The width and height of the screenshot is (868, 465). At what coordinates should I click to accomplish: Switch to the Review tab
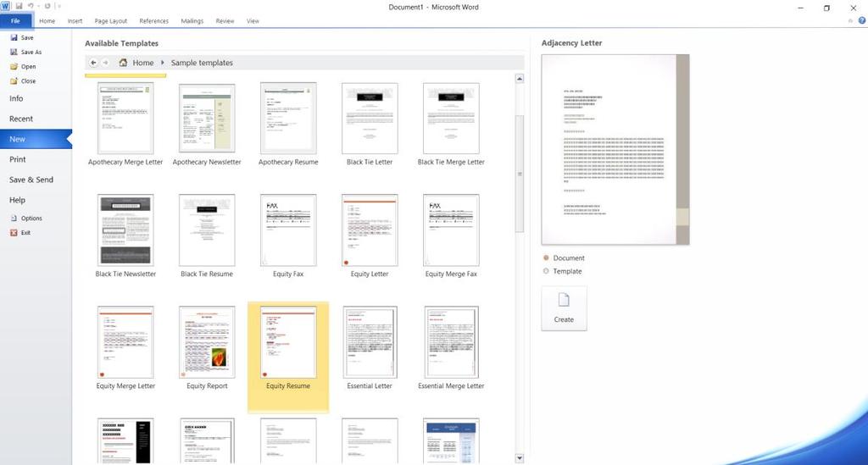tap(225, 21)
